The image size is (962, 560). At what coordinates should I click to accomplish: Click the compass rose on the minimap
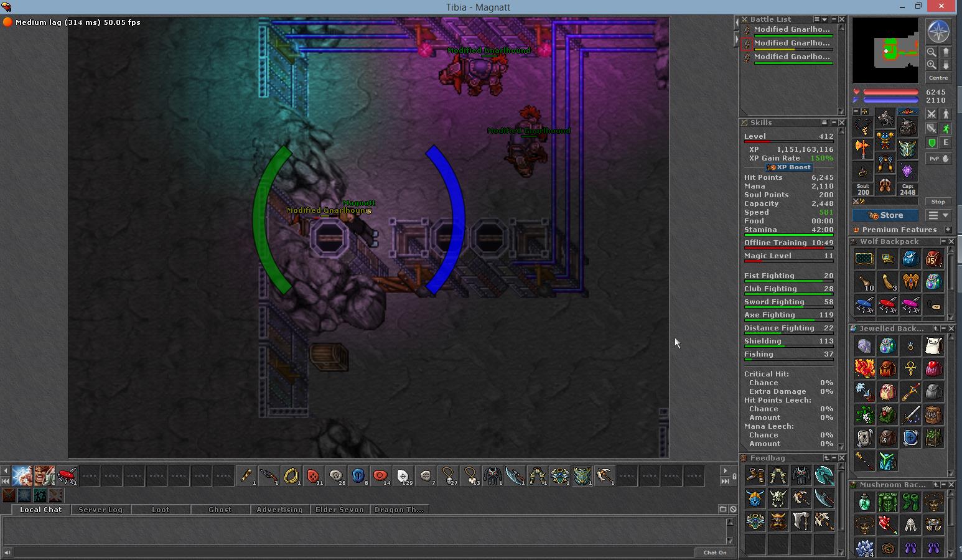pos(938,31)
